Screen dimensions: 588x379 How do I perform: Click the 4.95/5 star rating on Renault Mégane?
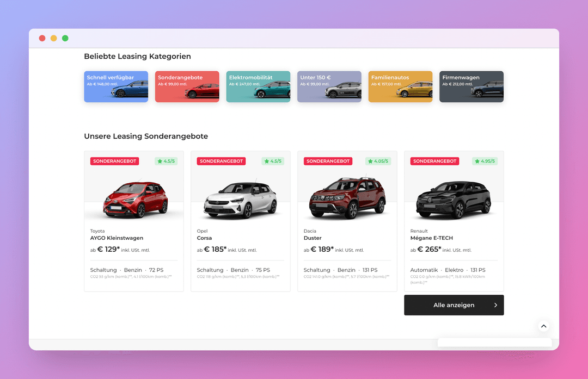click(485, 161)
